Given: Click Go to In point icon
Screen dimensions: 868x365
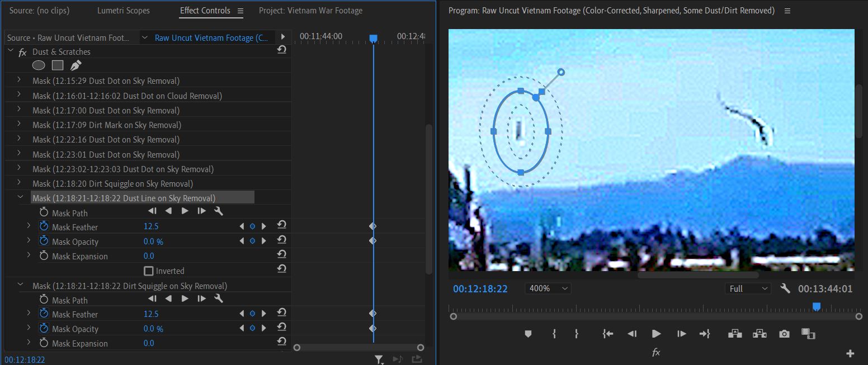Looking at the screenshot, I should coord(607,334).
